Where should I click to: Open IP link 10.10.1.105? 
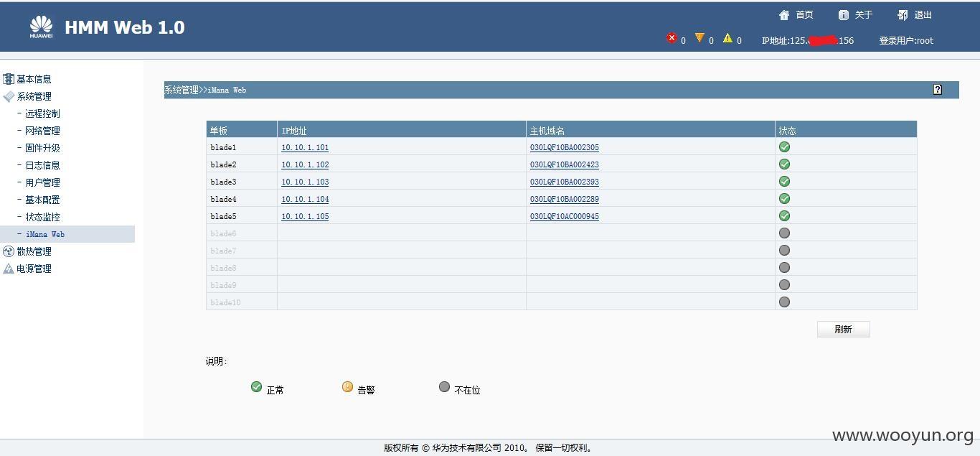point(305,216)
